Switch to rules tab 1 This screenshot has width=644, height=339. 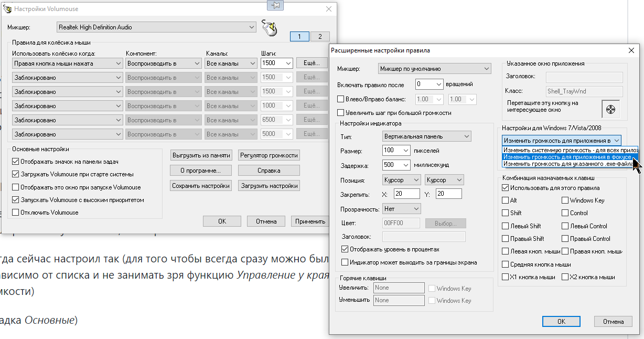coord(299,37)
